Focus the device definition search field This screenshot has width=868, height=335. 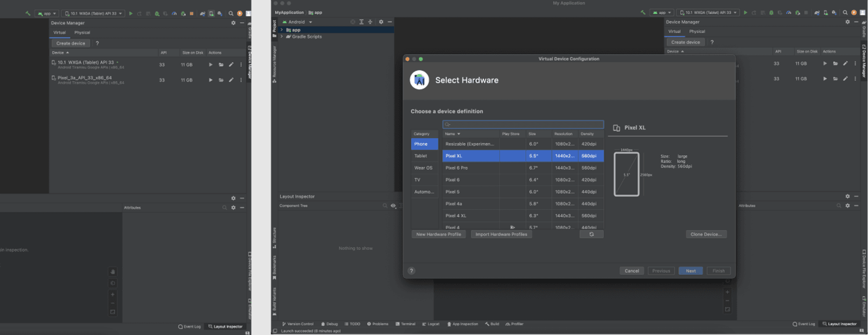[x=523, y=124]
